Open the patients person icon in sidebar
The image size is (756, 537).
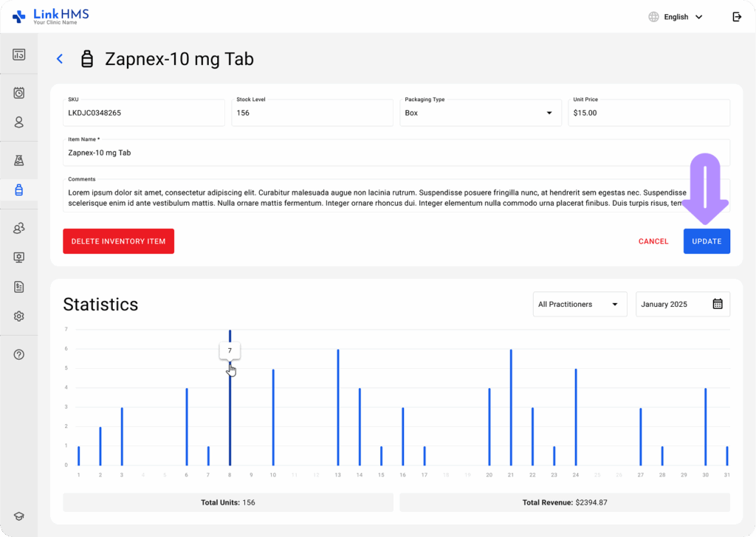tap(18, 122)
